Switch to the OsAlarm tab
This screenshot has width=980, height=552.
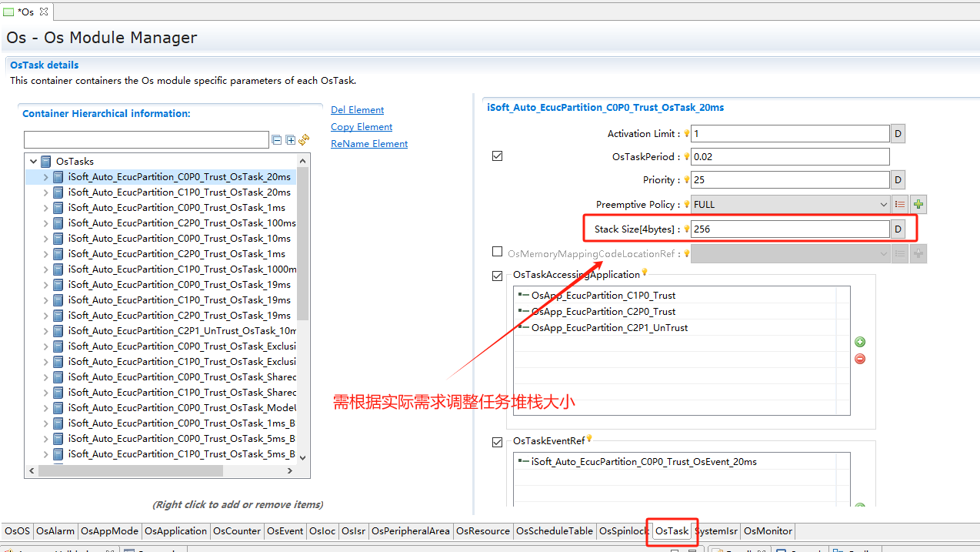(x=55, y=531)
